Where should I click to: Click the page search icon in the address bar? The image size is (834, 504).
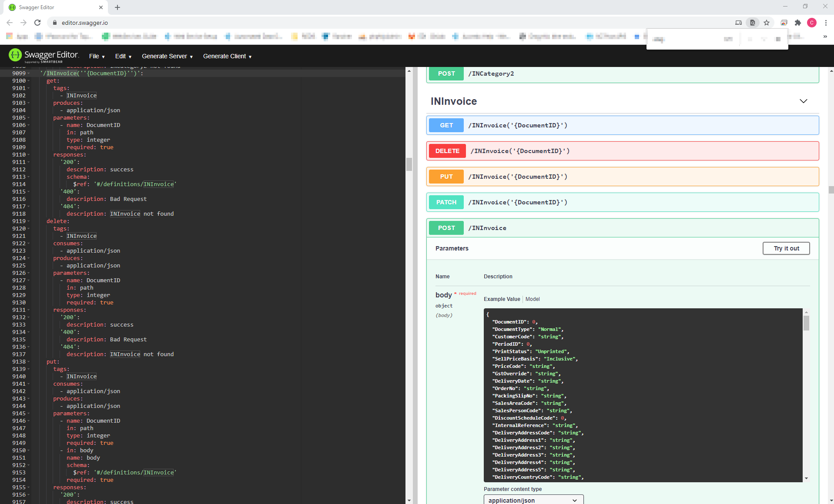coord(752,23)
